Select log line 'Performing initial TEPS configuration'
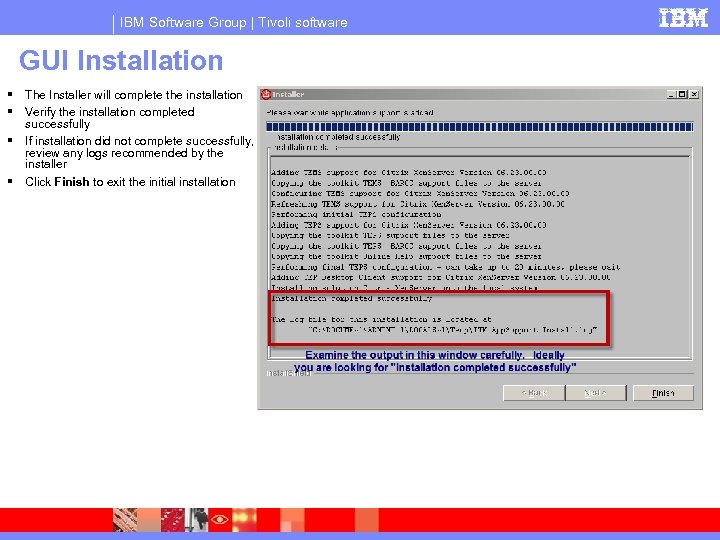The height and width of the screenshot is (540, 720). pyautogui.click(x=356, y=214)
